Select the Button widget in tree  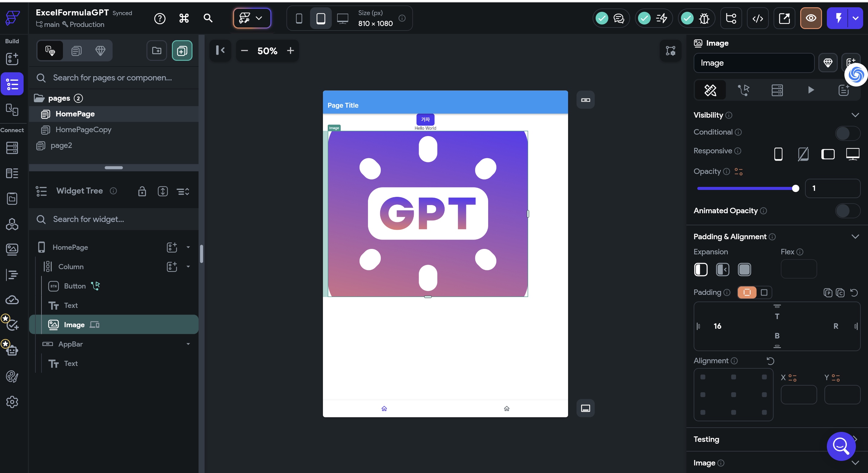click(74, 286)
